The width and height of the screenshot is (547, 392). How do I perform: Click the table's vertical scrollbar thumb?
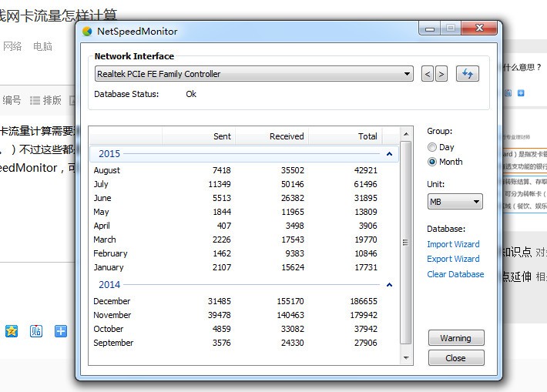tap(406, 243)
